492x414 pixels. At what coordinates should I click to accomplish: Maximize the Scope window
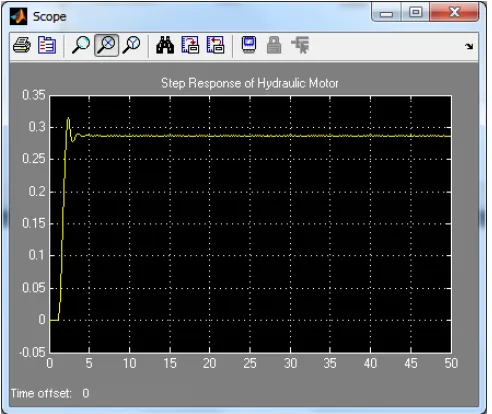pos(415,13)
